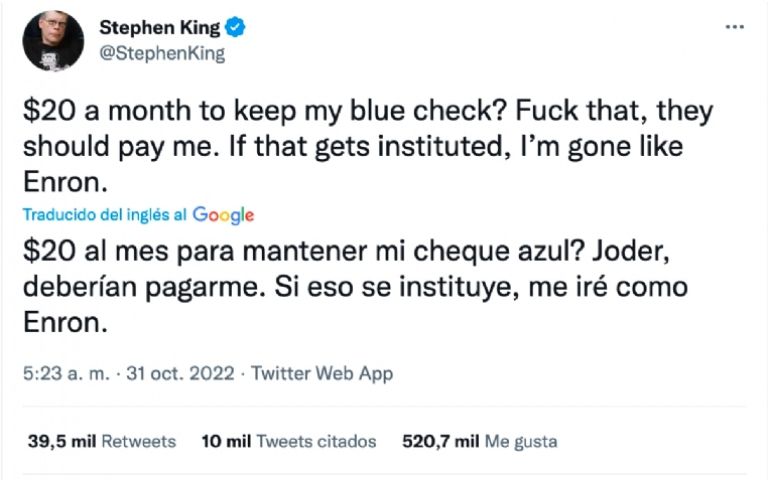Open the tweet's three-dot more options menu
The height and width of the screenshot is (480, 768).
click(735, 27)
